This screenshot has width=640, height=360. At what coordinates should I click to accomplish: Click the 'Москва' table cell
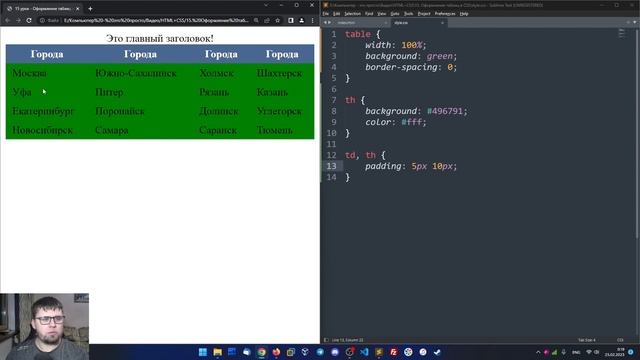pos(29,73)
